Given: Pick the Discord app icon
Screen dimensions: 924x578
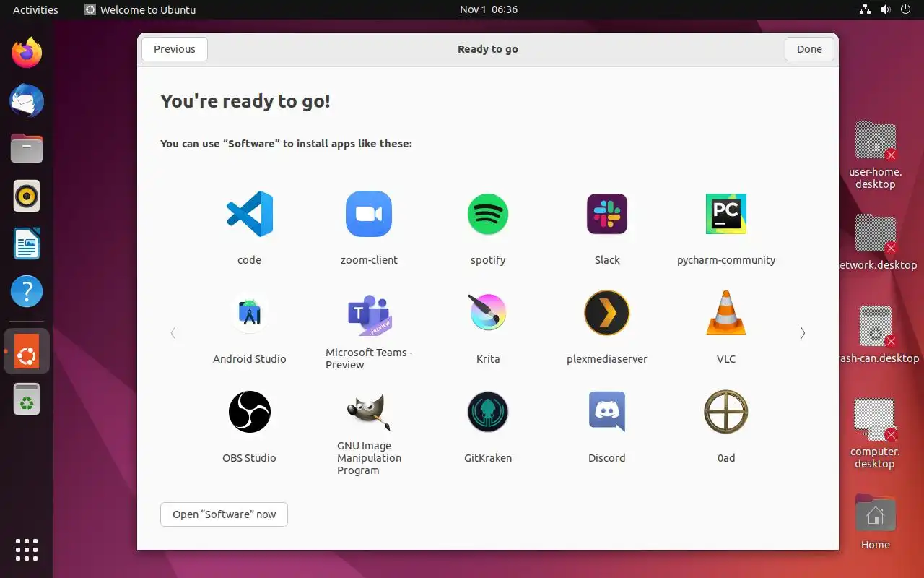Looking at the screenshot, I should pyautogui.click(x=607, y=412).
